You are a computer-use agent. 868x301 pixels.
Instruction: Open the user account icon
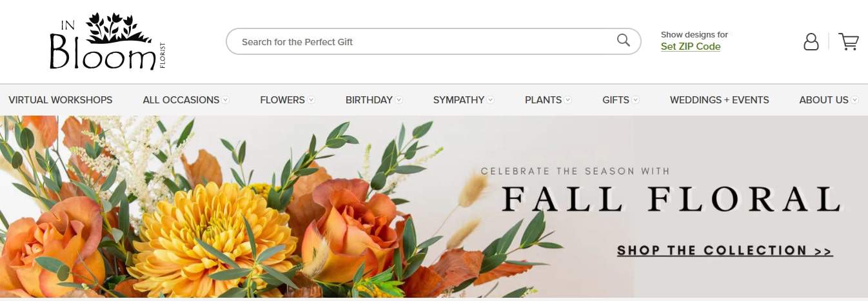point(811,42)
